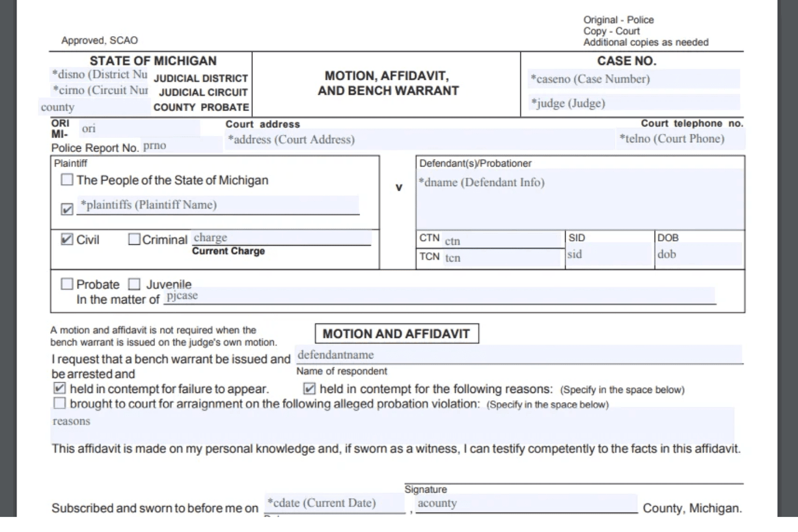The width and height of the screenshot is (798, 532).
Task: Focus the judge field
Action: point(634,102)
